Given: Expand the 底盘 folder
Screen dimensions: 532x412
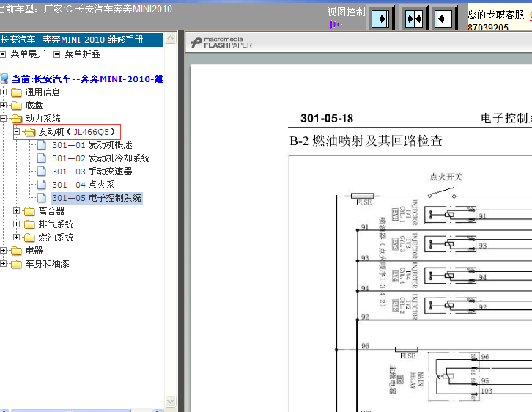Looking at the screenshot, I should click(3, 106).
